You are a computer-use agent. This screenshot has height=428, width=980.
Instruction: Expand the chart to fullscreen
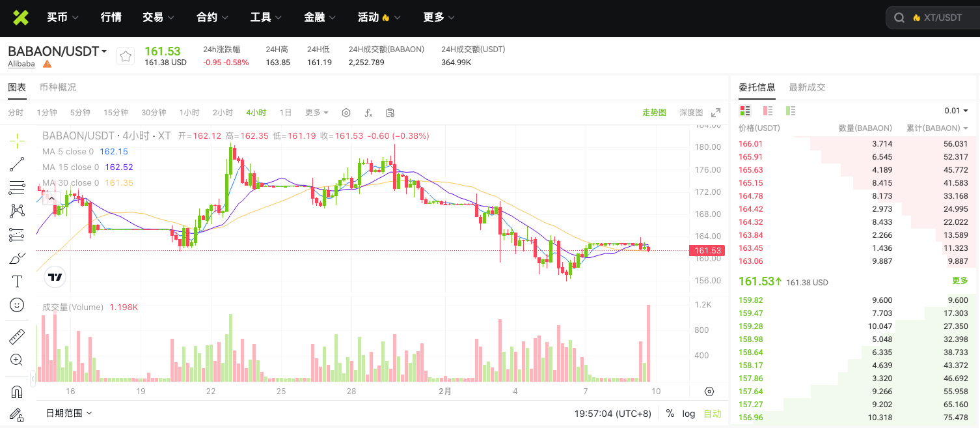716,113
